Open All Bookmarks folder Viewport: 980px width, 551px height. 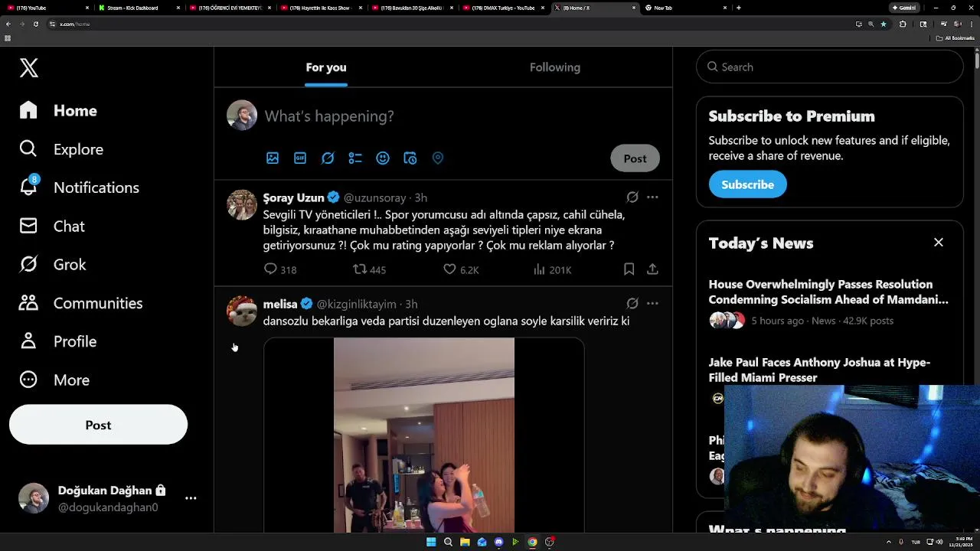tap(955, 37)
